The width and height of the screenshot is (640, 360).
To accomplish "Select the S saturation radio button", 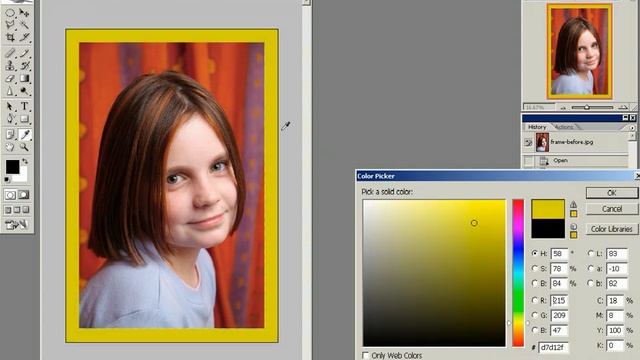I will (534, 268).
